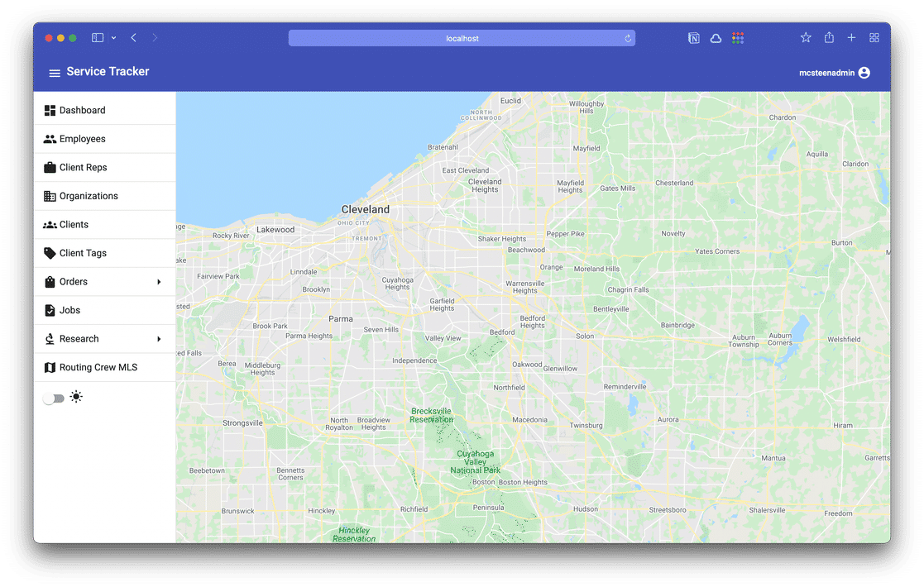Click the Notion extension icon
This screenshot has height=587, width=924.
693,38
